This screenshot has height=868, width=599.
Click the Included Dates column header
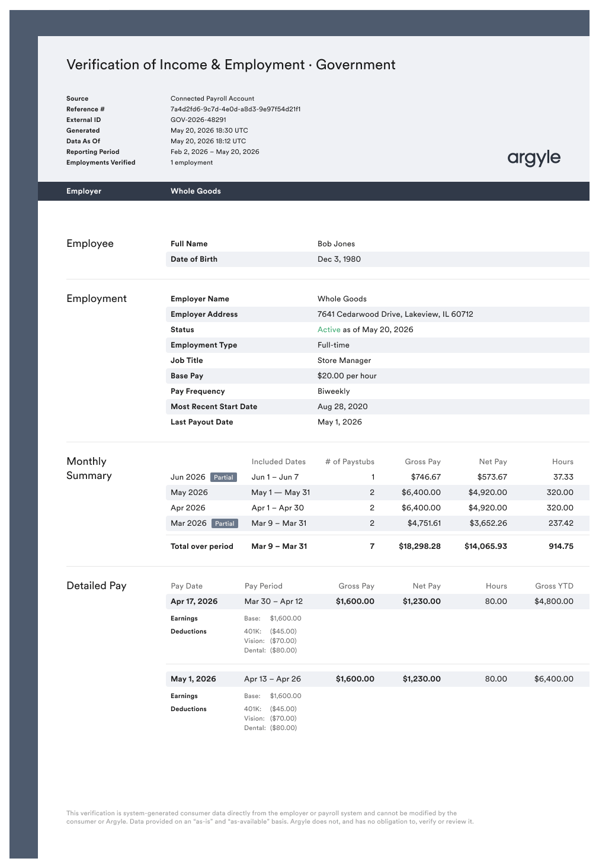click(x=278, y=462)
